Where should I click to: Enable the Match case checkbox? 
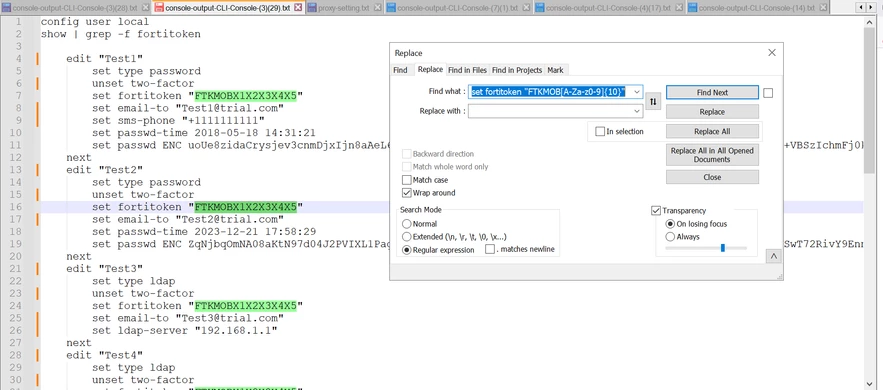(407, 180)
